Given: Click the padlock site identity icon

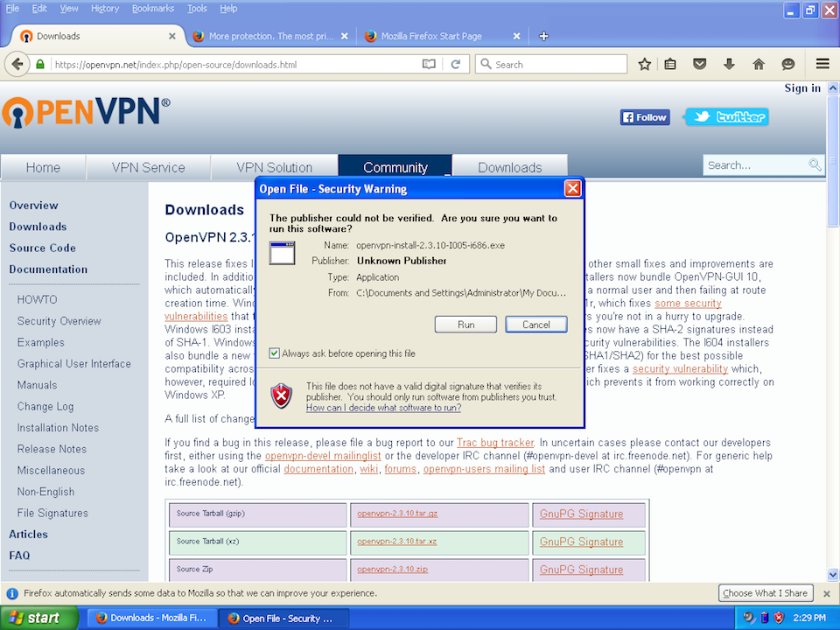Looking at the screenshot, I should 40,64.
